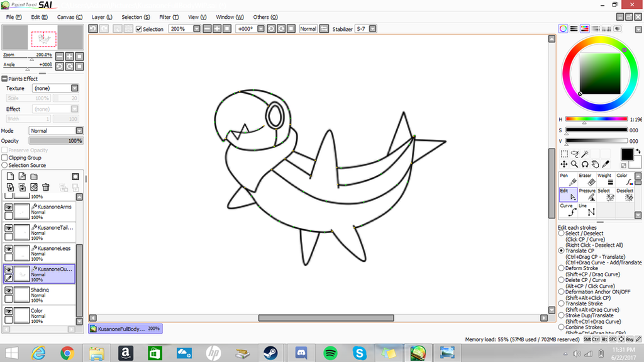Click the foreground black color swatch

(627, 154)
